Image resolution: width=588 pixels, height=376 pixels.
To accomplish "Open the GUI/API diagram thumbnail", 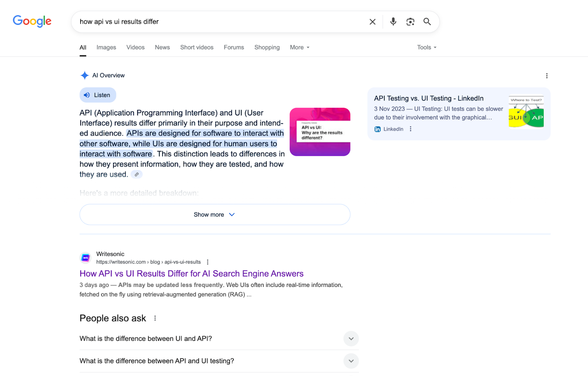I will coord(526,112).
